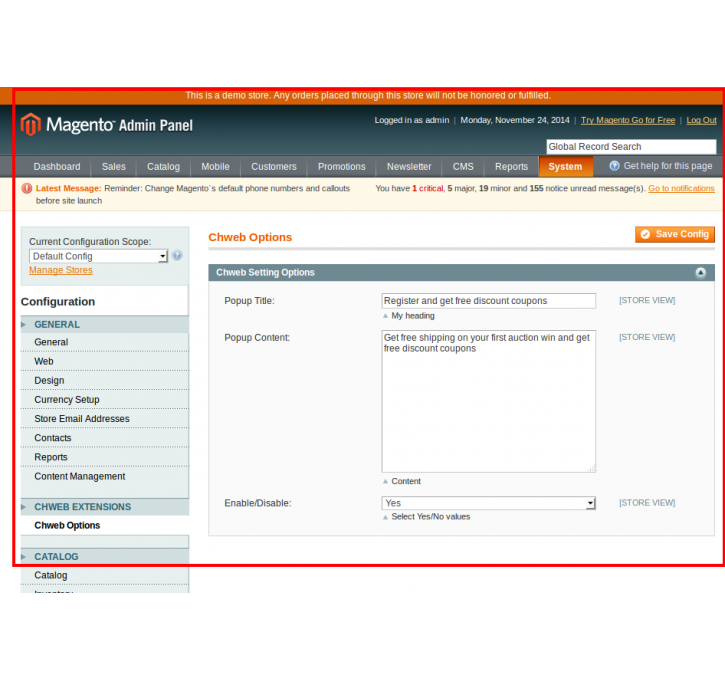Open the System menu
Image resolution: width=725 pixels, height=680 pixels.
(x=565, y=166)
